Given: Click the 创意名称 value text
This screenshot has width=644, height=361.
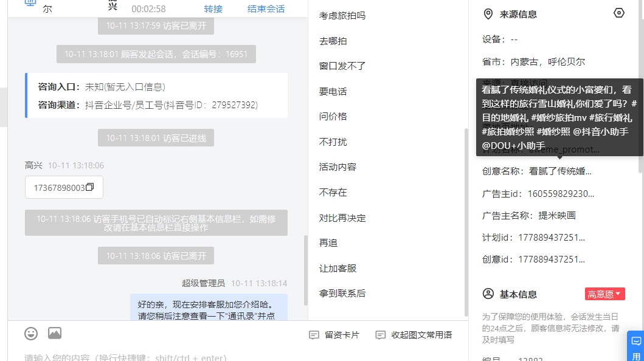Looking at the screenshot, I should (560, 171).
